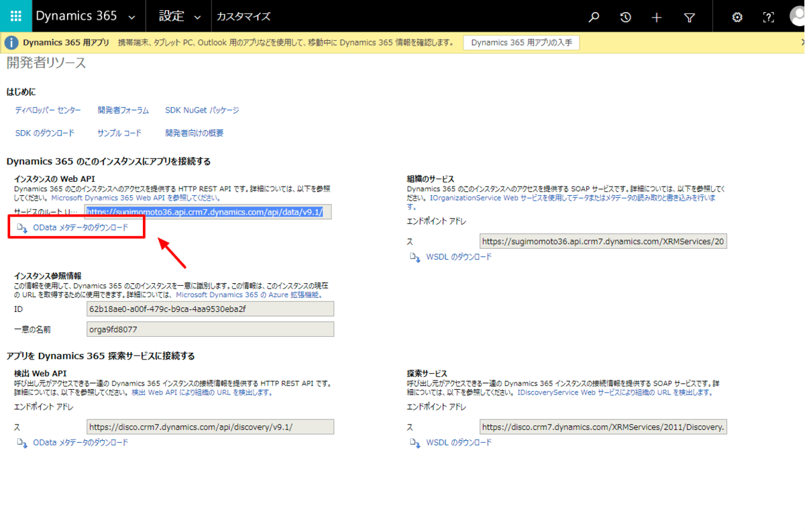Open SDK のダウンロード link
805x532 pixels.
pyautogui.click(x=44, y=133)
